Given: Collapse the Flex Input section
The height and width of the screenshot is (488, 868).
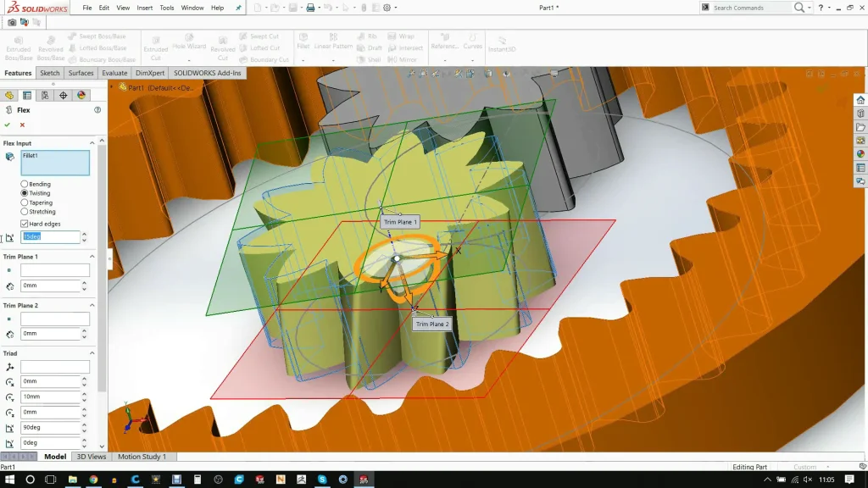Looking at the screenshot, I should click(x=92, y=143).
